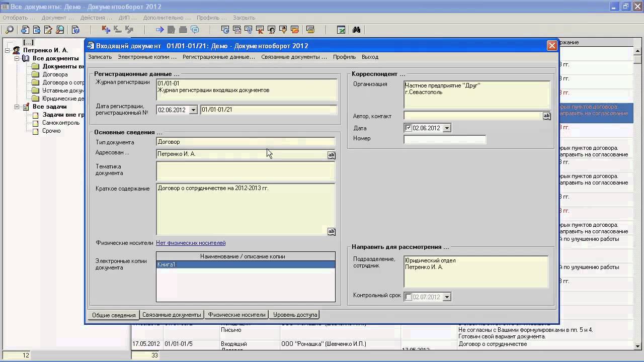
Task: Click the window with paperclip attachment icon
Action: click(x=248, y=30)
